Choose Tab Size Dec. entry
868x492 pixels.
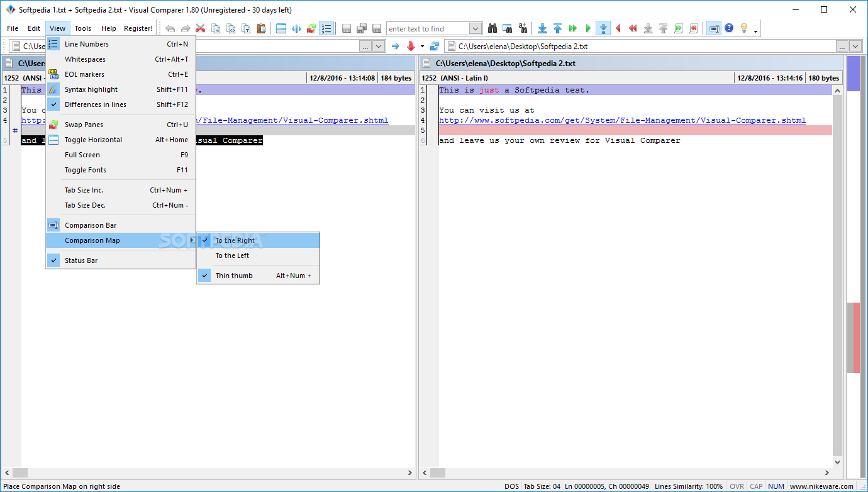click(121, 205)
